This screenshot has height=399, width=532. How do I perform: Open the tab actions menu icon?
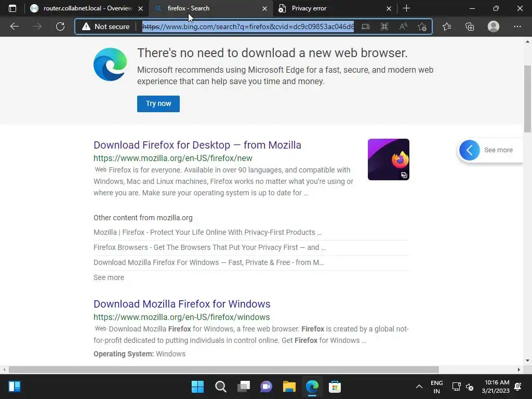(12, 8)
